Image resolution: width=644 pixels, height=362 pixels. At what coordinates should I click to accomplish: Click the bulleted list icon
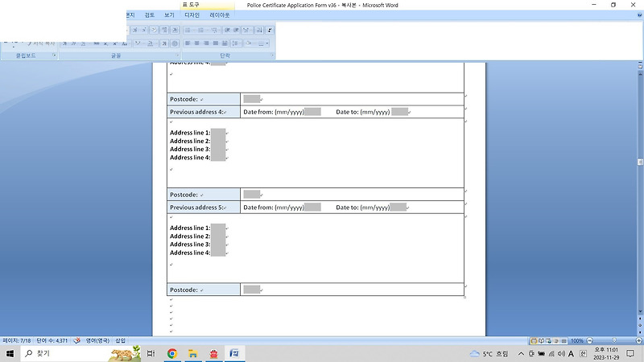[x=189, y=30]
